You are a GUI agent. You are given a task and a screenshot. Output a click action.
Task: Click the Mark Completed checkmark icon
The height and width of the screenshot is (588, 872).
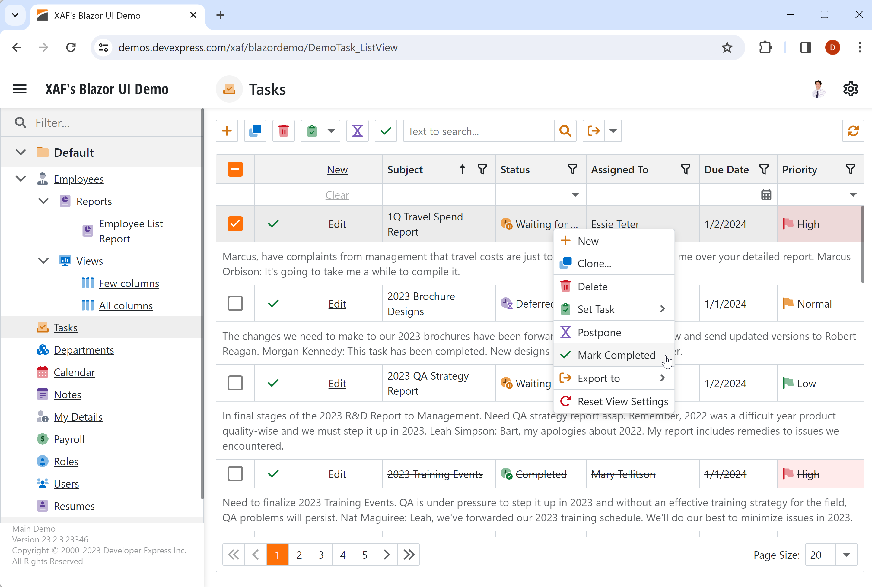click(x=565, y=355)
